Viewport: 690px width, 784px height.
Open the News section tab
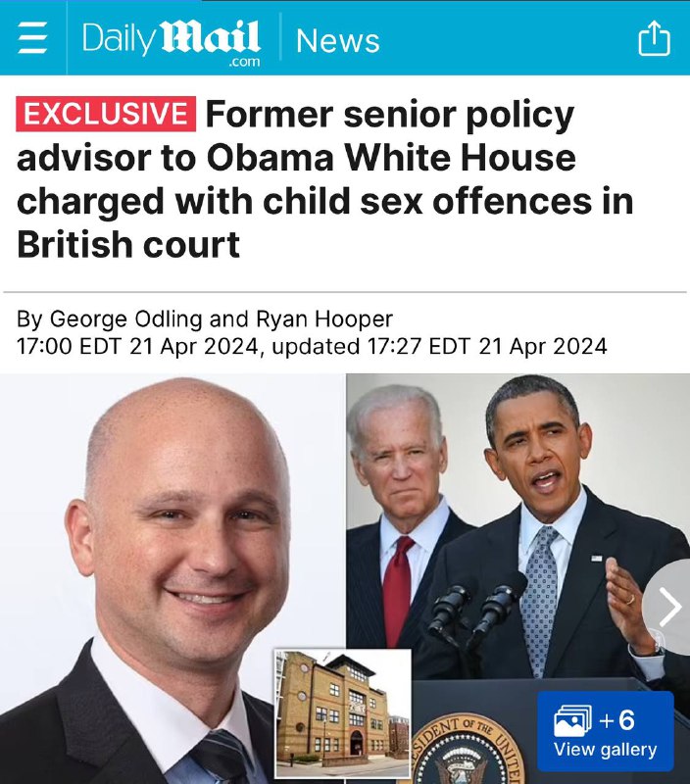338,40
